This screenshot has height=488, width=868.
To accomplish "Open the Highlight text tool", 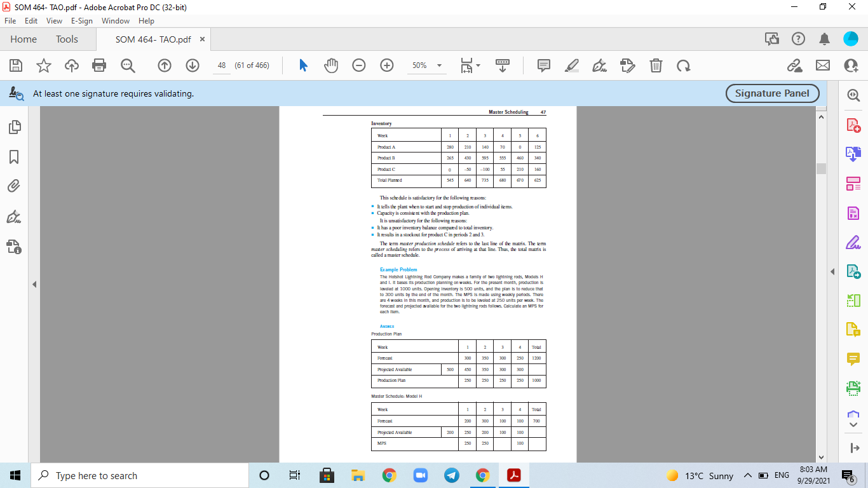I will click(571, 65).
